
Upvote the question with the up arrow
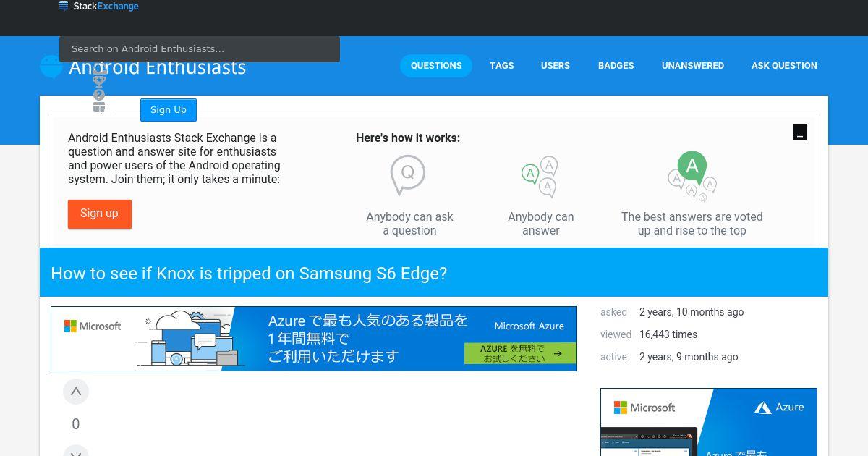click(x=76, y=392)
